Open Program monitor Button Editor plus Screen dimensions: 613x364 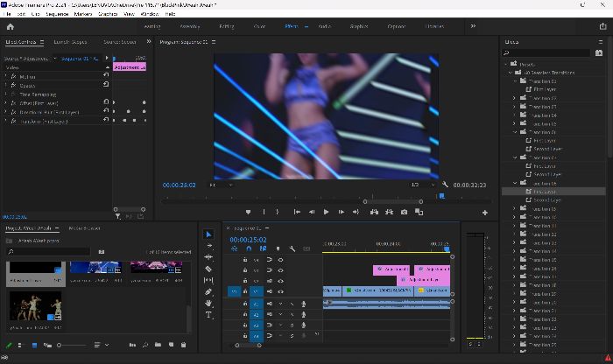pos(485,213)
